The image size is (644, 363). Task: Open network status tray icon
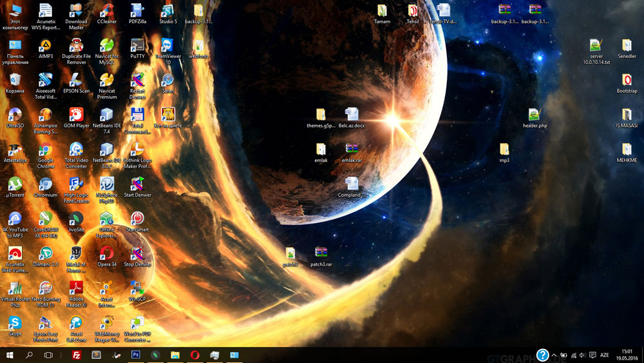573,355
